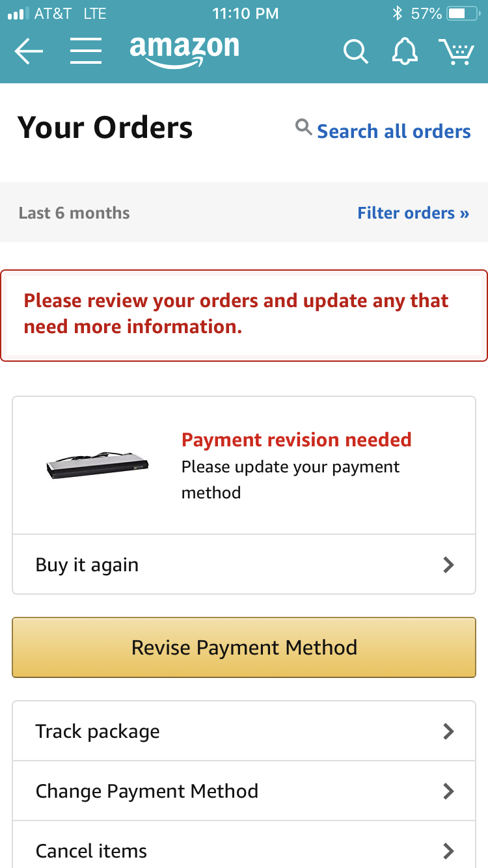Tap the Payment revision needed heading
The image size is (488, 868).
pyautogui.click(x=297, y=440)
